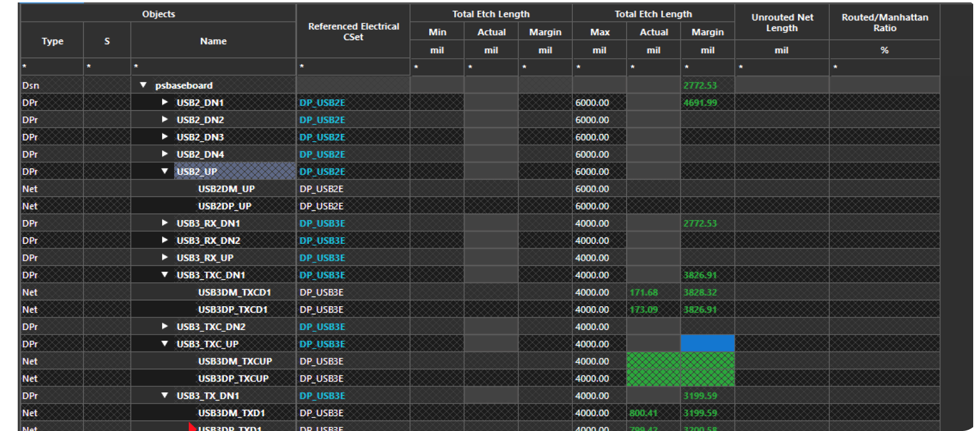The image size is (980, 431).
Task: Click the Type column filter field
Action: coord(52,67)
